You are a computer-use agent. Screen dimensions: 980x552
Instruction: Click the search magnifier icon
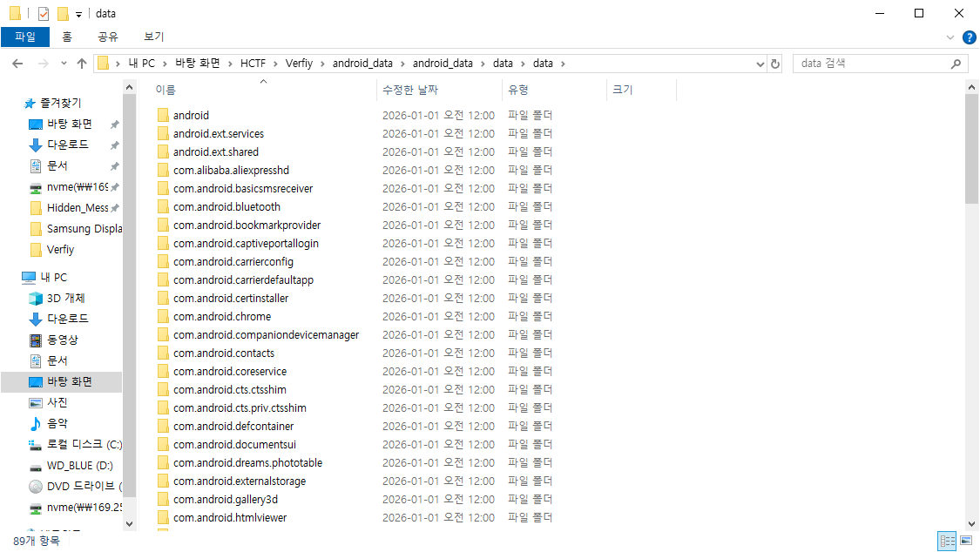[x=956, y=64]
